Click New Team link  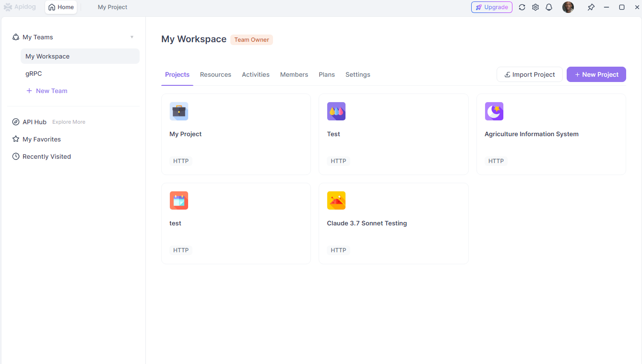[47, 91]
